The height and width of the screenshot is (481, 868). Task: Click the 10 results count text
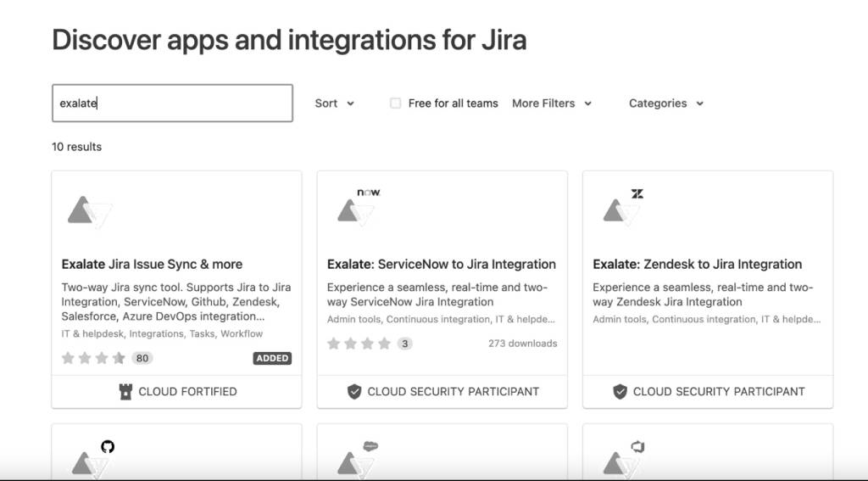(x=76, y=147)
